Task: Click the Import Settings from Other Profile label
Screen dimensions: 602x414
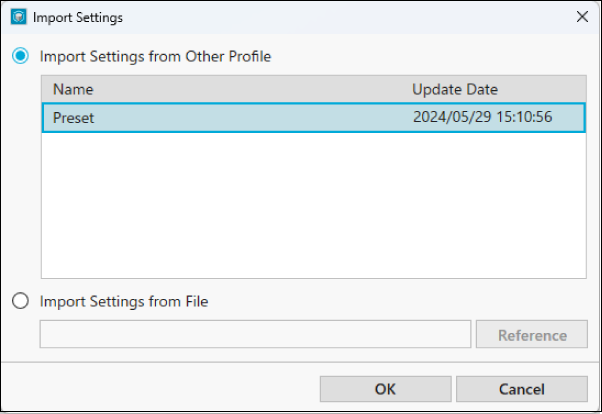Action: pyautogui.click(x=155, y=56)
